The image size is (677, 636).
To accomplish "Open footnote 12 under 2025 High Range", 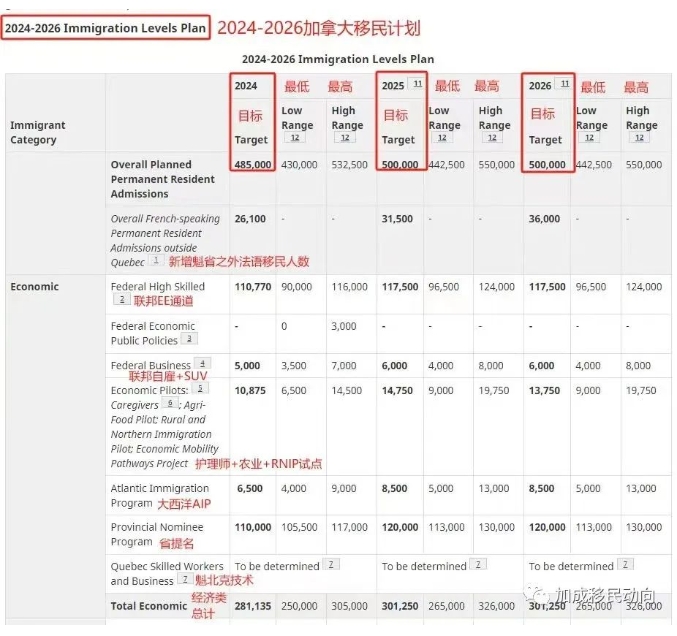I will [x=492, y=138].
